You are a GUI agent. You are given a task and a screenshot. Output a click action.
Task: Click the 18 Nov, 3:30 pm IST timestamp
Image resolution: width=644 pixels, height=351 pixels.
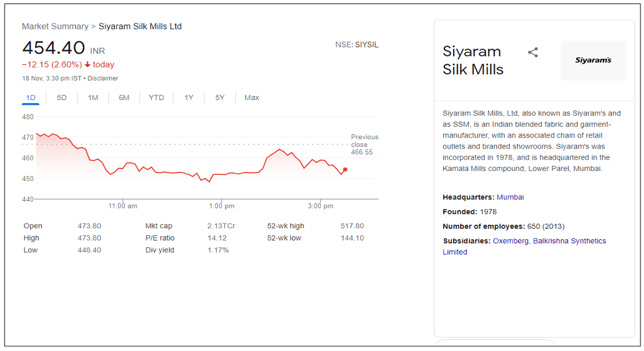[52, 78]
